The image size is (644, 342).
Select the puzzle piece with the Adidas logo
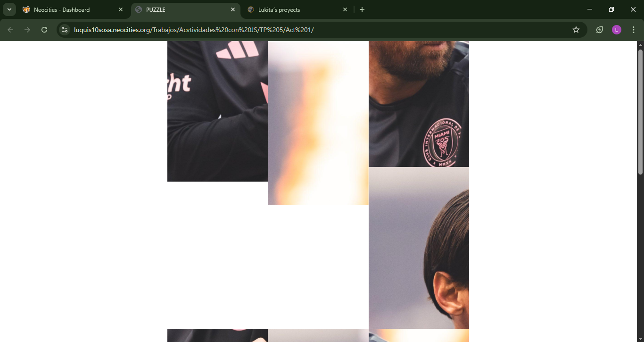coord(217,111)
